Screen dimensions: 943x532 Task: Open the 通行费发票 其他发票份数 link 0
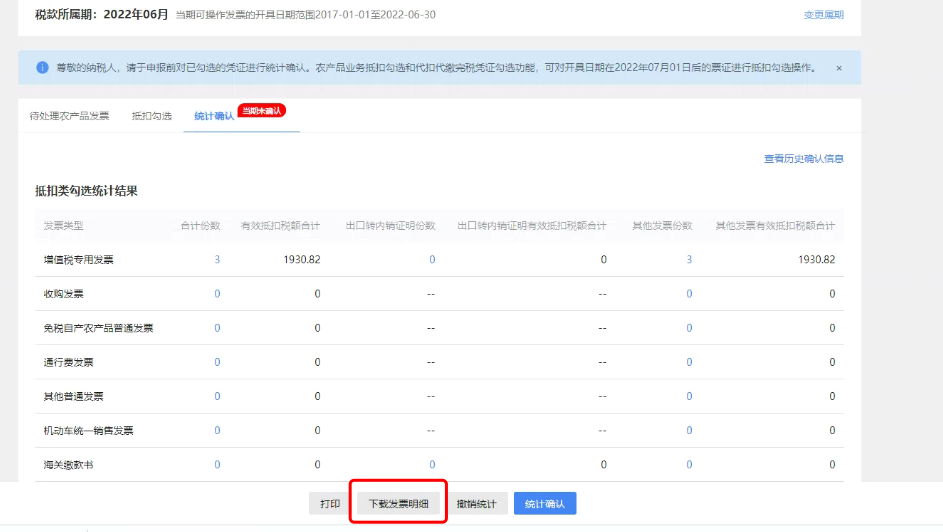coord(689,362)
